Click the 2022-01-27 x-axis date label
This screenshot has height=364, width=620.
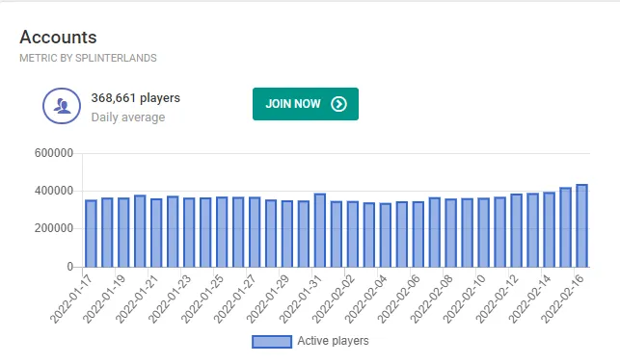click(x=235, y=299)
